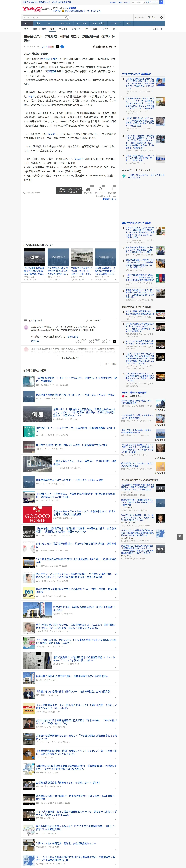Click the scroll-to-top arrow button
Image resolution: width=186 pixels, height=868 pixels.
180,537
